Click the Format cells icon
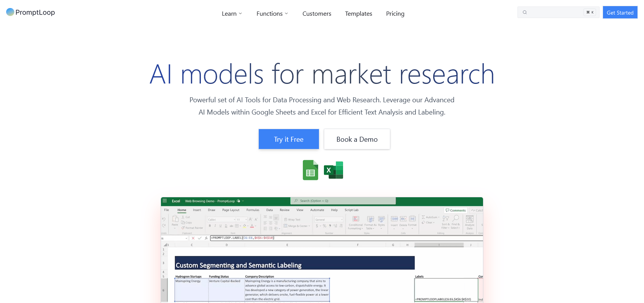The width and height of the screenshot is (644, 303). pos(412,218)
